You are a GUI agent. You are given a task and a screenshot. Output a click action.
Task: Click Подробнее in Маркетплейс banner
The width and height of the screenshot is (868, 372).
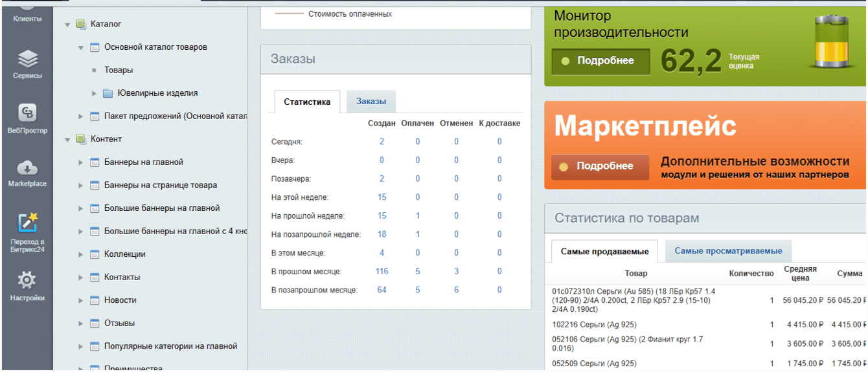[600, 166]
